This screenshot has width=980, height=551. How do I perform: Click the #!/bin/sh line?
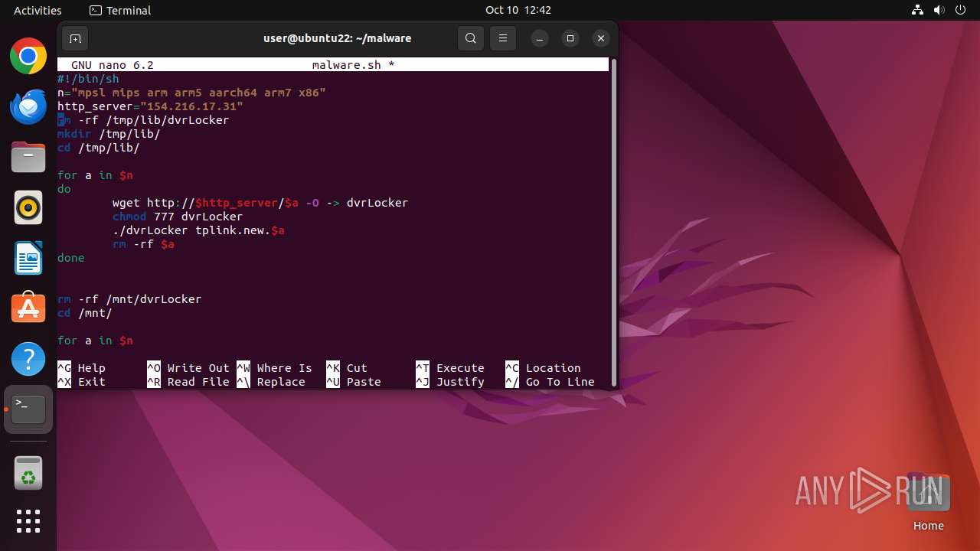(88, 79)
